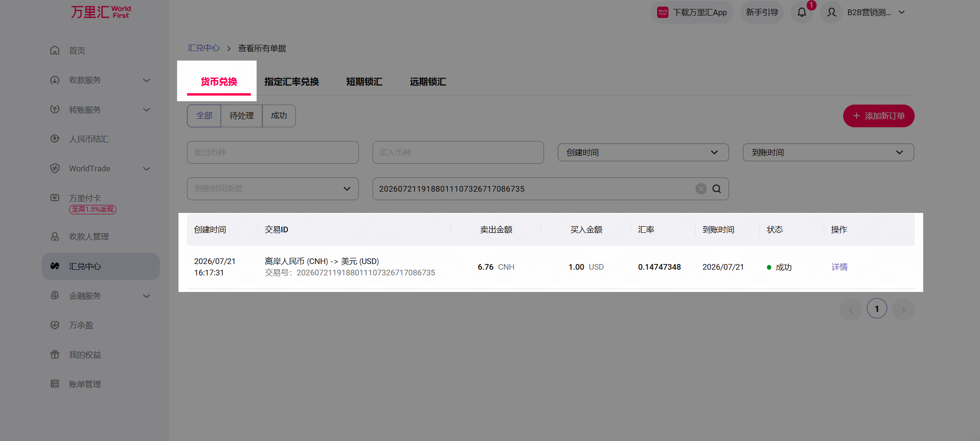The width and height of the screenshot is (980, 441).
Task: Open the 到账时间类型 dropdown
Action: (273, 188)
